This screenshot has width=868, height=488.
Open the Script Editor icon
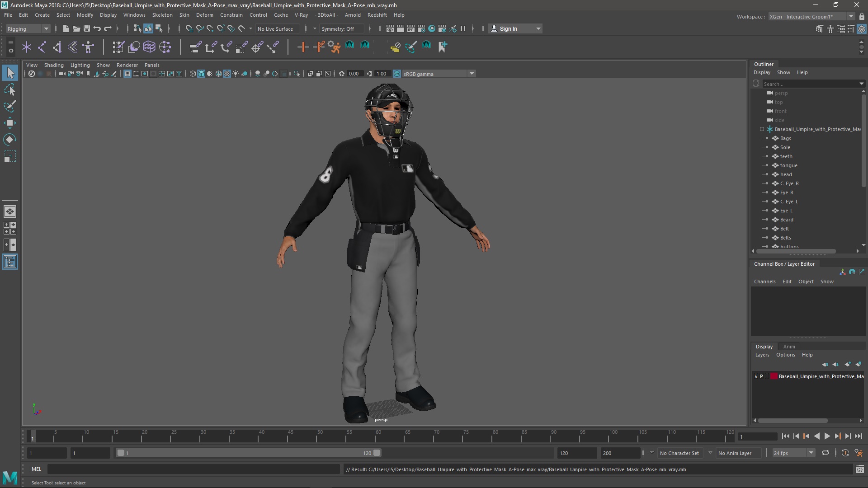tap(860, 469)
